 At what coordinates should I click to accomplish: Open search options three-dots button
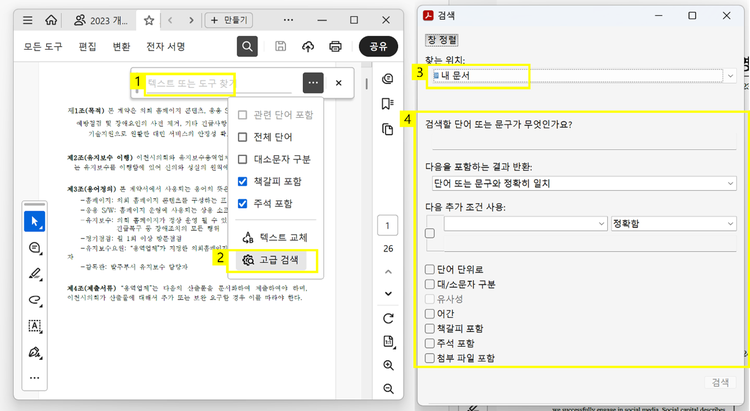313,83
